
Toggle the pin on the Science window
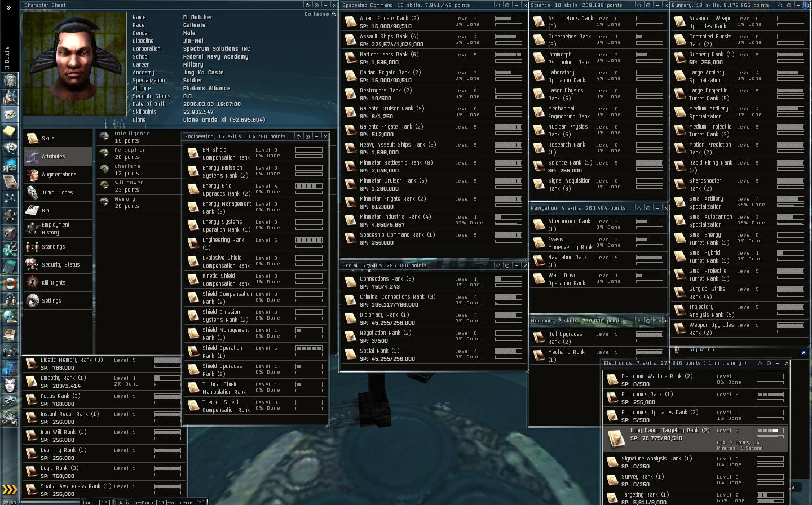point(638,5)
